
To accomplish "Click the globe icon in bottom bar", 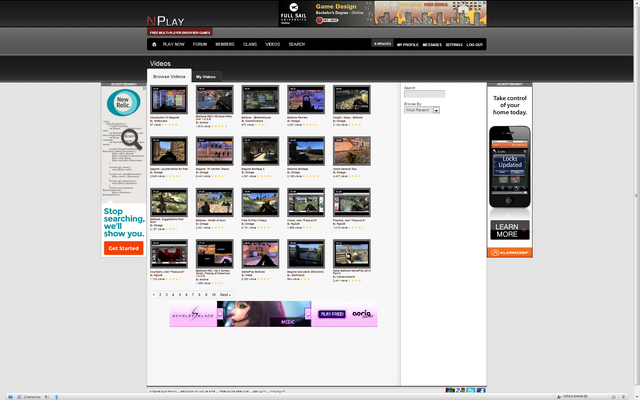I will click(x=10, y=397).
